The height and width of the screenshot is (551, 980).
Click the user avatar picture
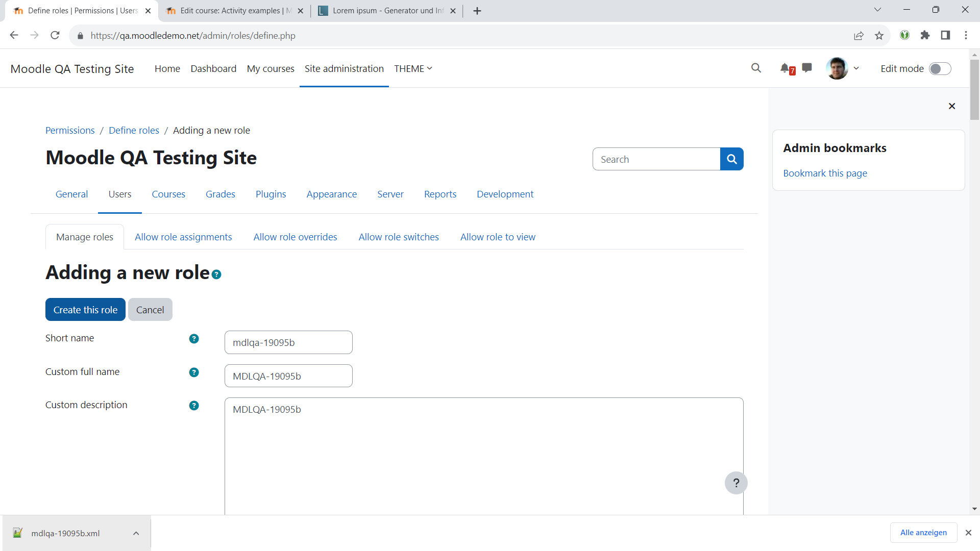coord(837,68)
